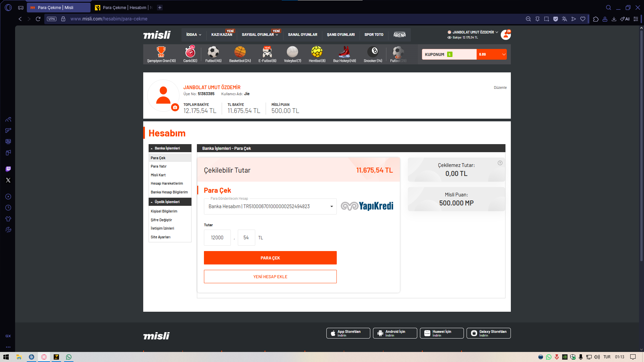Viewport: 644px width, 362px height.
Task: Click the Huawei İçin download button
Action: 442,333
